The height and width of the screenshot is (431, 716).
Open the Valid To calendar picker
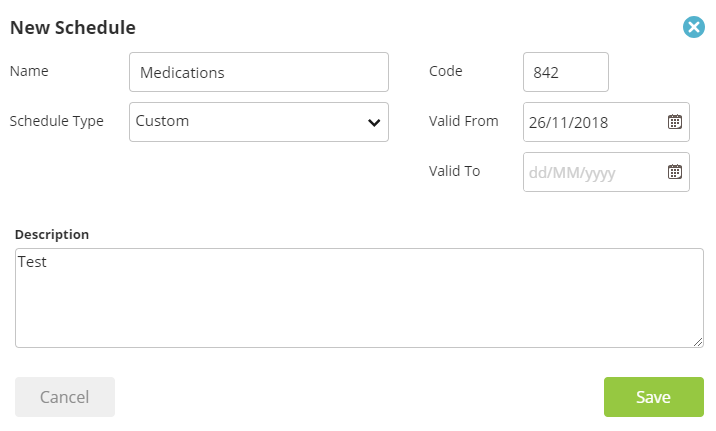(674, 172)
